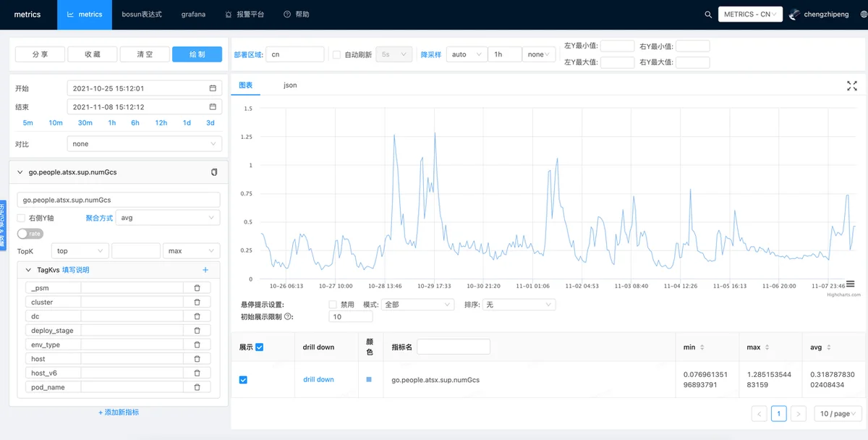Click the drill down link in the row

pyautogui.click(x=318, y=380)
